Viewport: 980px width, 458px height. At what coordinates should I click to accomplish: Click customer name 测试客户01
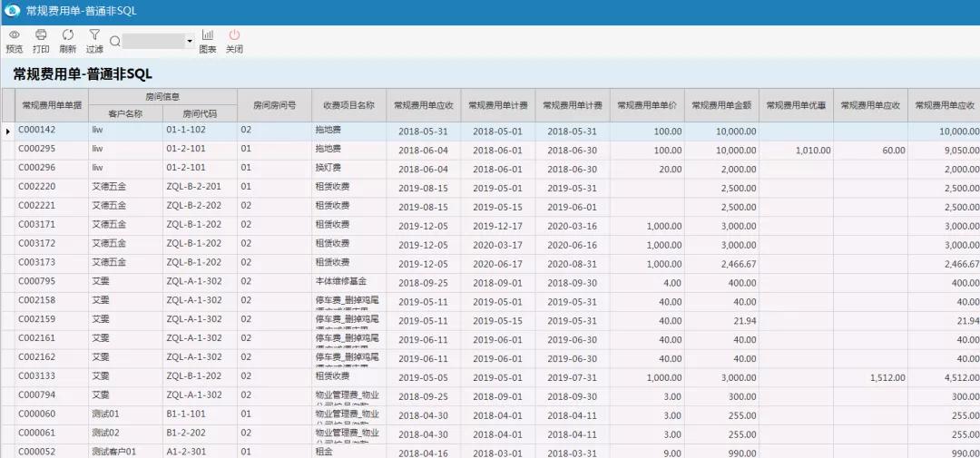tap(113, 451)
